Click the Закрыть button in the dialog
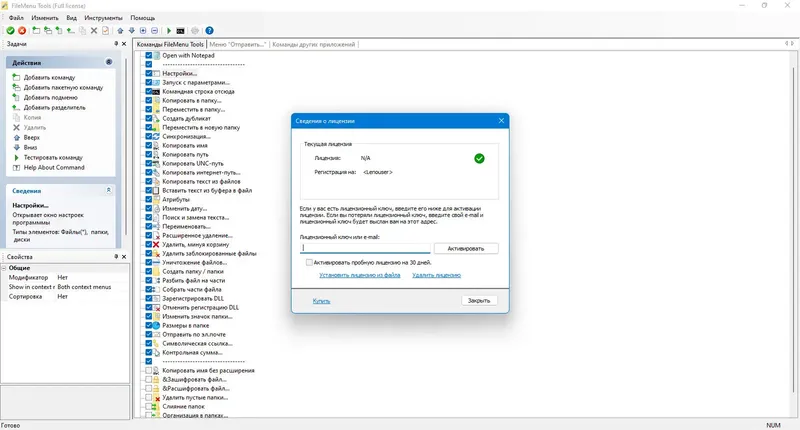Viewport: 800px width, 430px height. tap(479, 300)
